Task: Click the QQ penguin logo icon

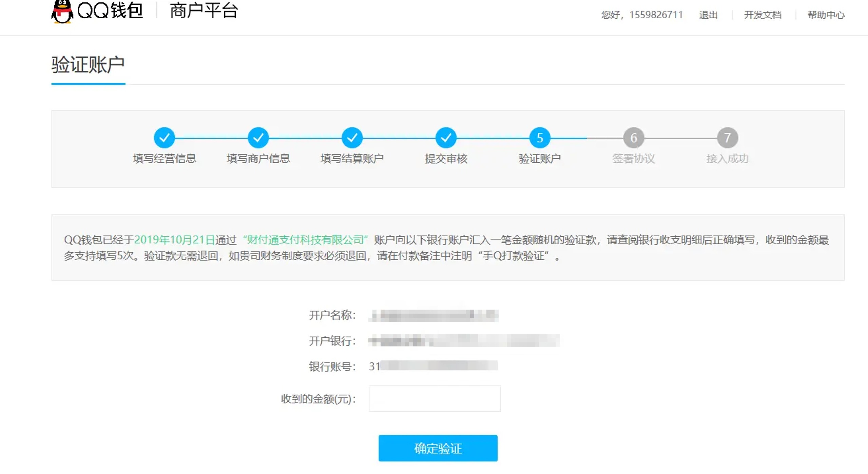Action: pyautogui.click(x=62, y=12)
